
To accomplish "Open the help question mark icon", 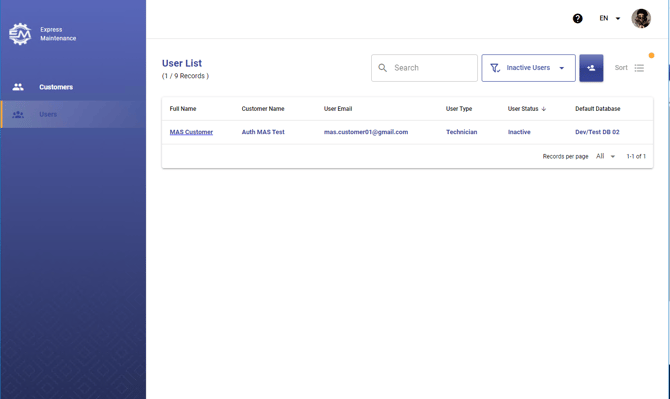I will tap(577, 18).
